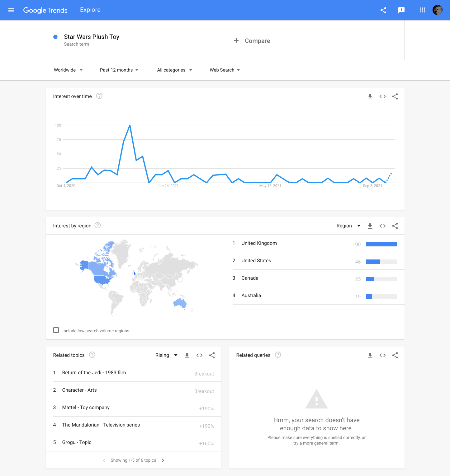Click the 46 value for United States
Screen dimensions: 450x476
pyautogui.click(x=358, y=262)
